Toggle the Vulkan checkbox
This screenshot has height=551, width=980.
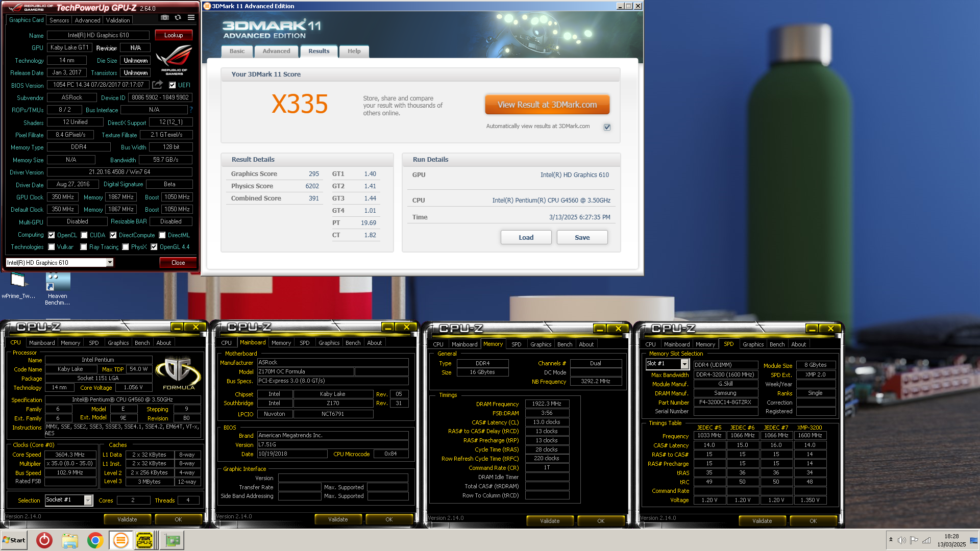51,247
